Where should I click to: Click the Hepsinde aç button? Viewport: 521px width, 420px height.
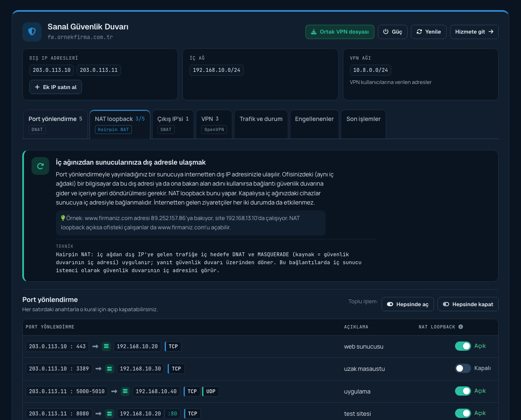[x=408, y=304]
